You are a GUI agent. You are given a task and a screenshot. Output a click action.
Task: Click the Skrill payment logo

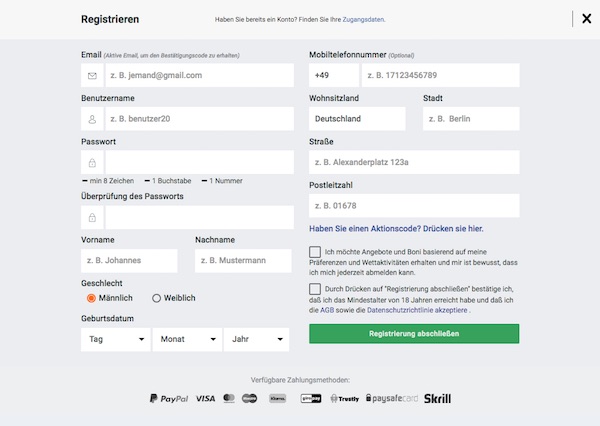(x=437, y=398)
